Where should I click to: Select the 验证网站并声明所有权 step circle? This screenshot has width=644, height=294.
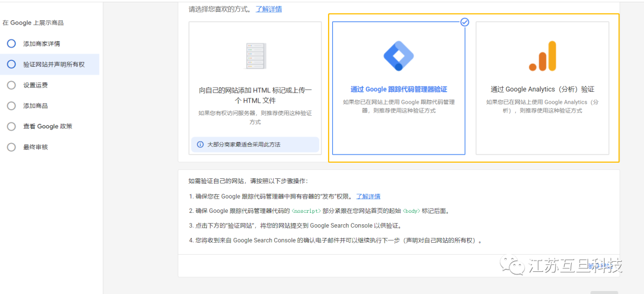tap(11, 64)
